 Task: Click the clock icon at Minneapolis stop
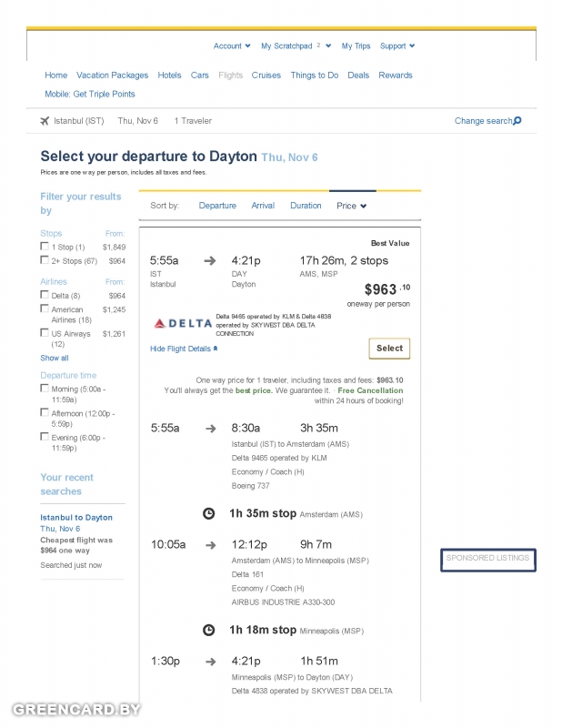209,630
